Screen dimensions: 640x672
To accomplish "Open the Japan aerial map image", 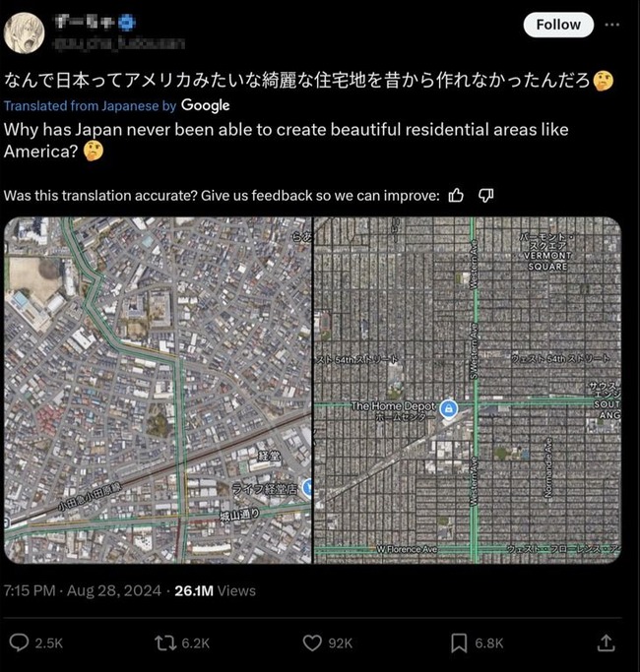I will 158,390.
